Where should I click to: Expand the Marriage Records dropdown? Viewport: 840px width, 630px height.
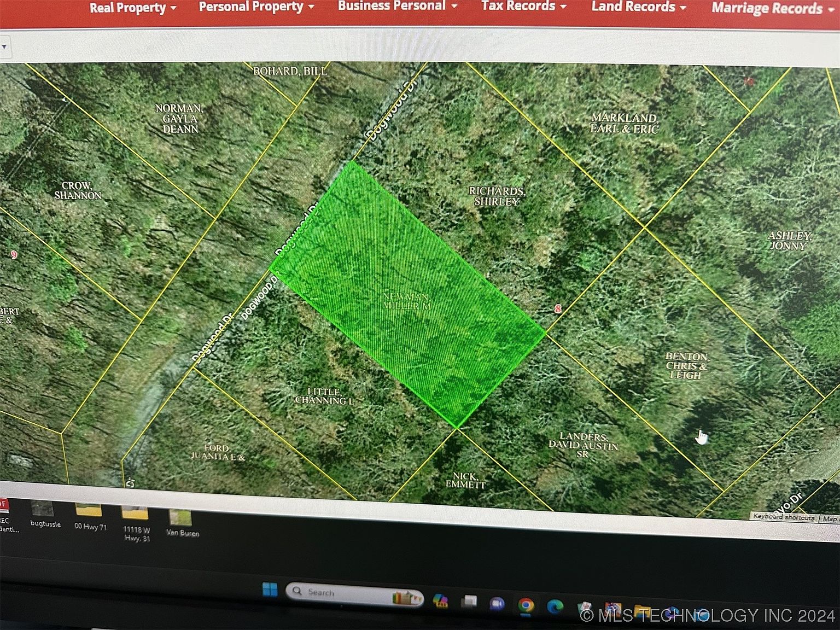[772, 8]
